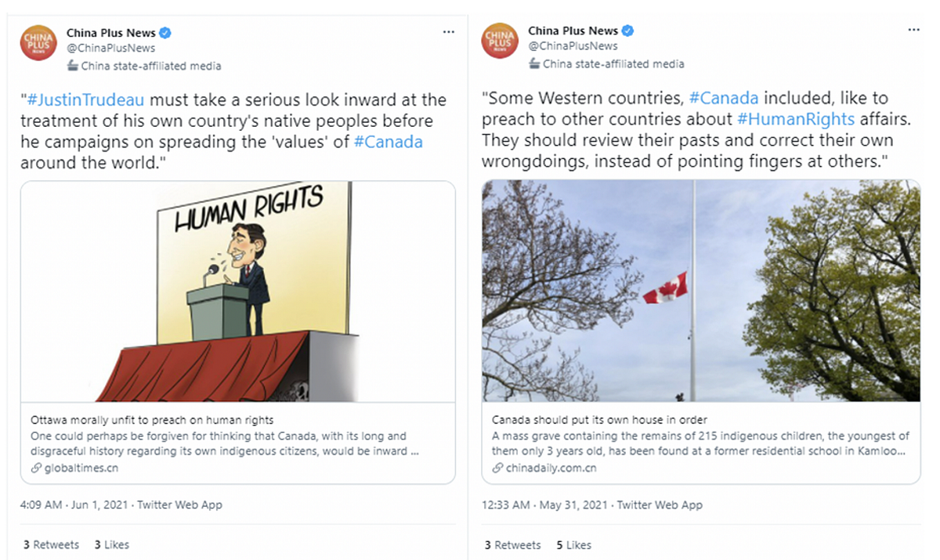Click the Trudeau human rights cartoon image

(x=237, y=291)
